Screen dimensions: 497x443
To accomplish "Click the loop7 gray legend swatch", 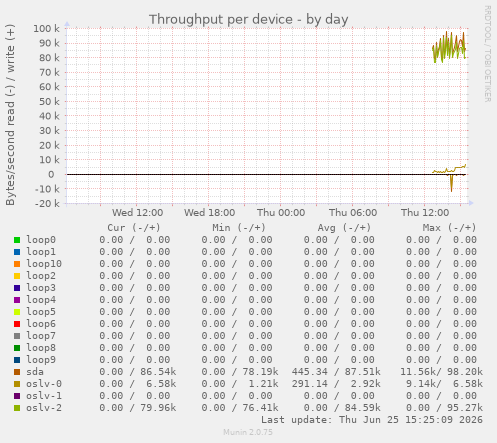I will pos(17,336).
